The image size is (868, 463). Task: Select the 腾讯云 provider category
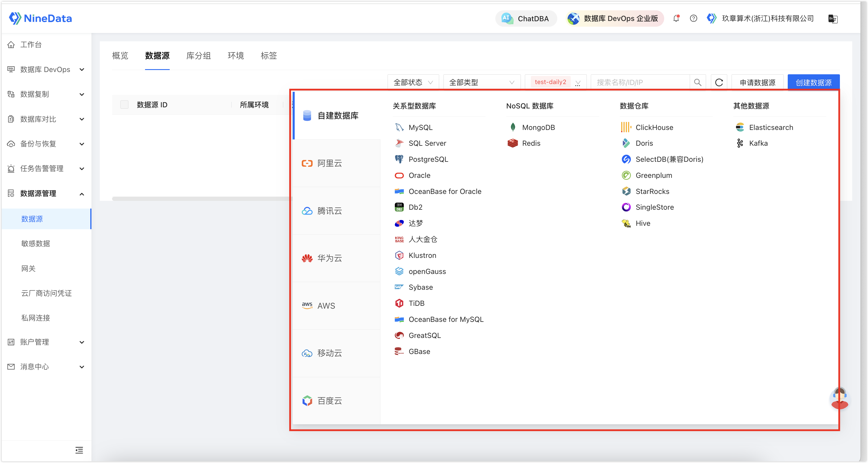336,211
